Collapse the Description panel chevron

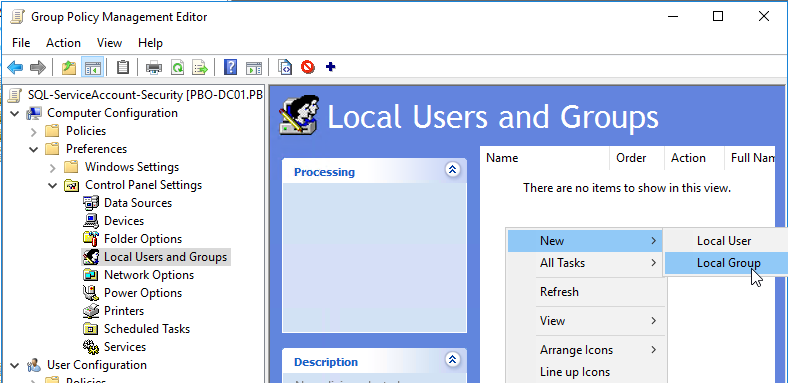(x=453, y=360)
